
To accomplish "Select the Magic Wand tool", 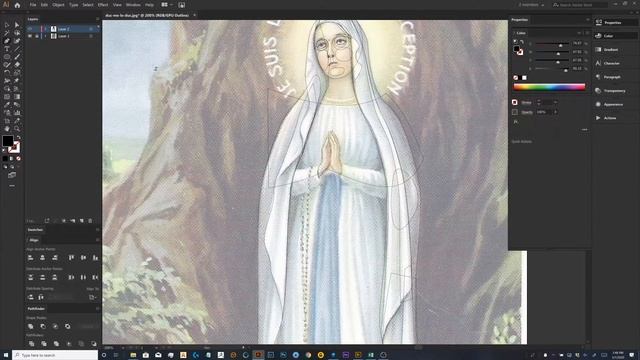I will (x=7, y=33).
